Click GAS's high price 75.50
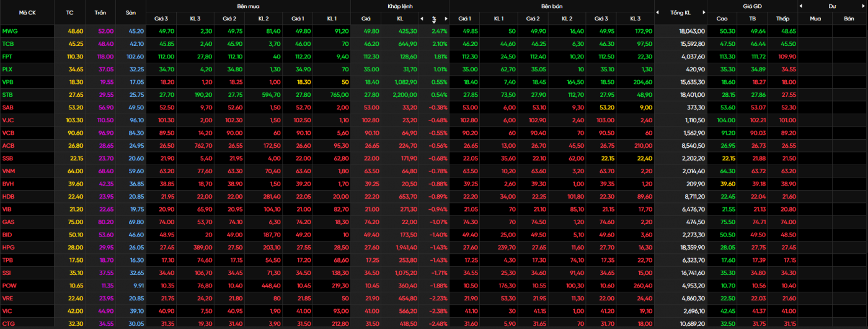 727,222
